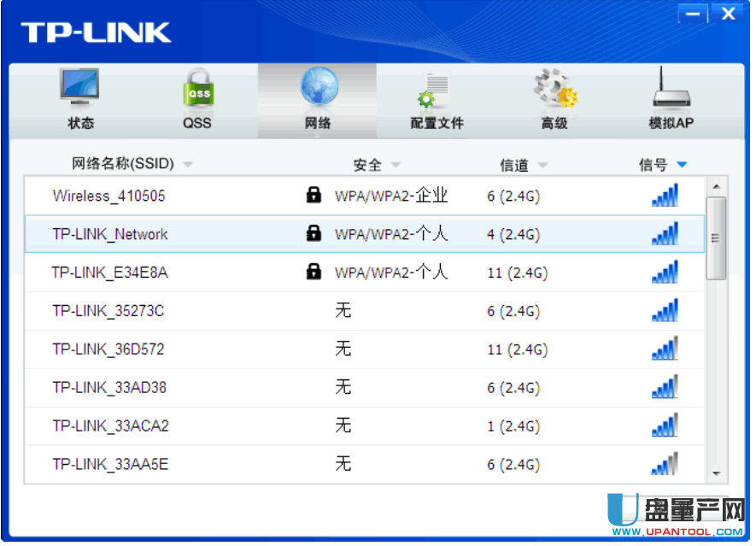Click signal bars of TP-LINK_36D572

665,349
